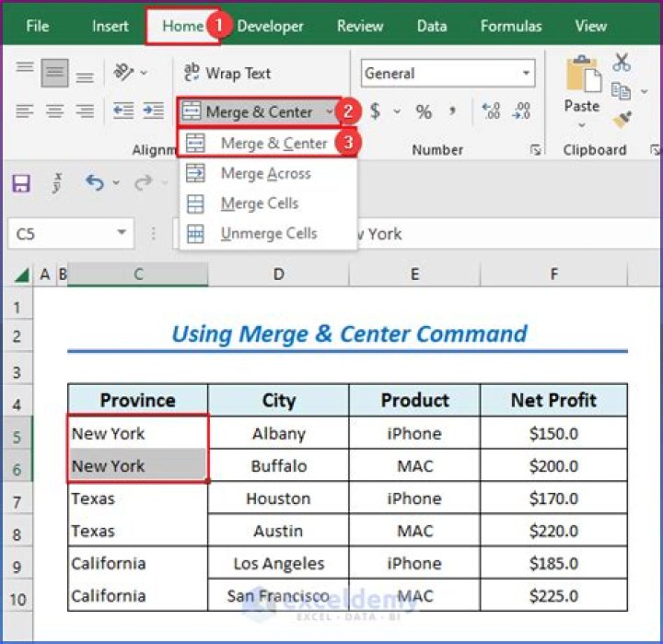This screenshot has width=663, height=644.
Task: Click the Net Profit header cell
Action: pyautogui.click(x=554, y=400)
